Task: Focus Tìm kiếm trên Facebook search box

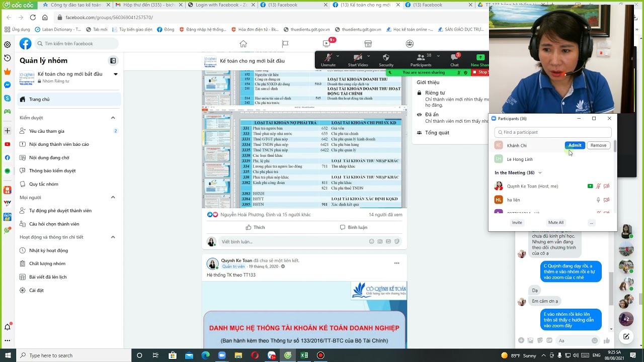Action: coord(76,44)
